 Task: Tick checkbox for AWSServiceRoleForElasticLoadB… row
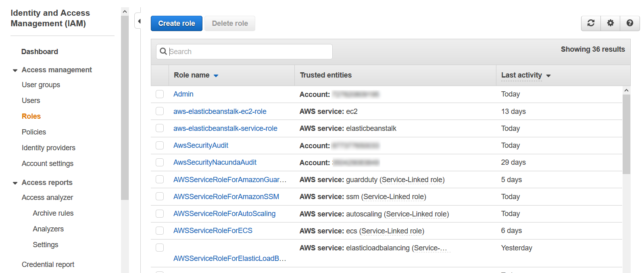160,248
